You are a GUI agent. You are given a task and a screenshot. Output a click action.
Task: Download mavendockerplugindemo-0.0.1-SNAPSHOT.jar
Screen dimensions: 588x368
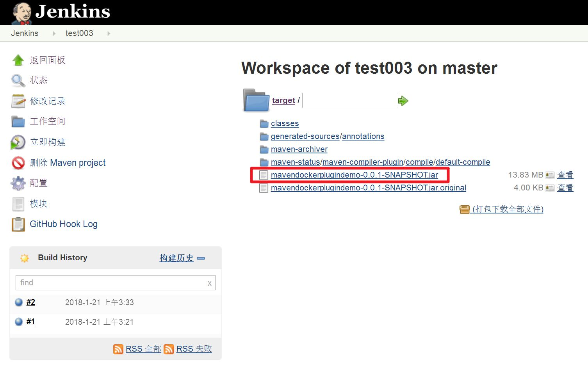click(x=355, y=175)
